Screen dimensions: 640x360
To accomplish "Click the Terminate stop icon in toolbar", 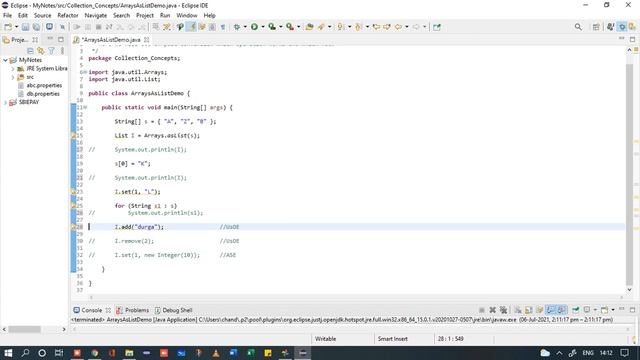I will click(98, 27).
